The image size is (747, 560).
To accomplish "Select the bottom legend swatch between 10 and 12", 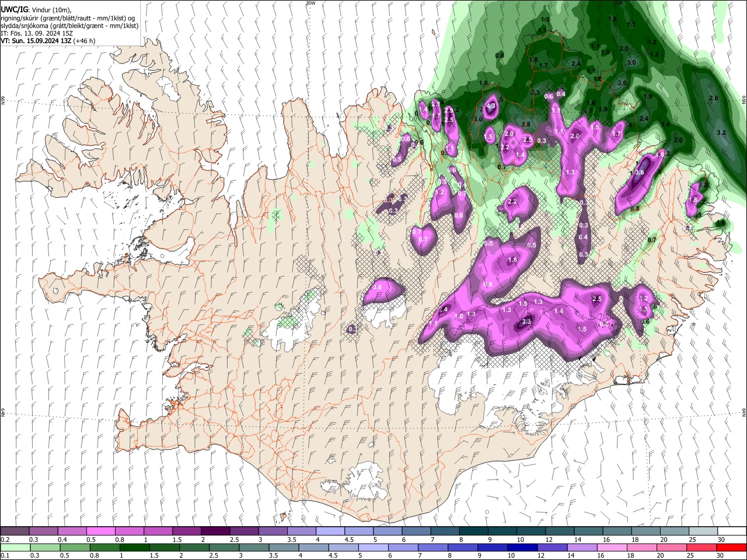I will pos(523,547).
